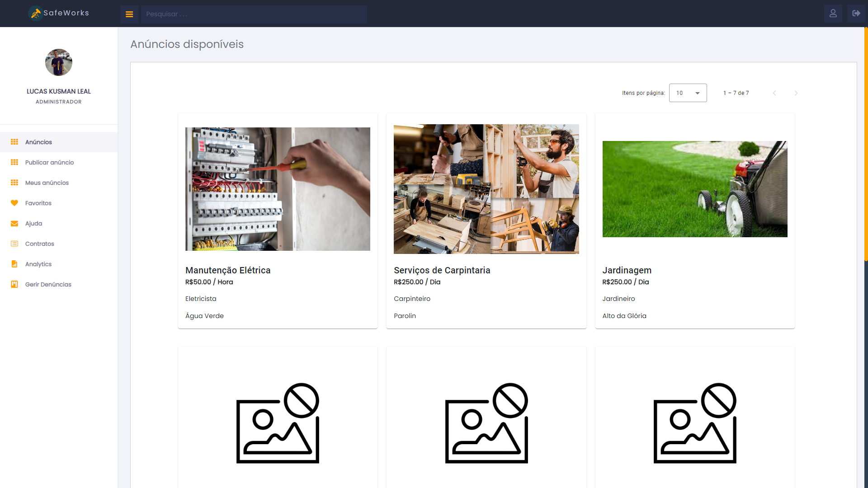Click the Pesquisar search field

[254, 14]
